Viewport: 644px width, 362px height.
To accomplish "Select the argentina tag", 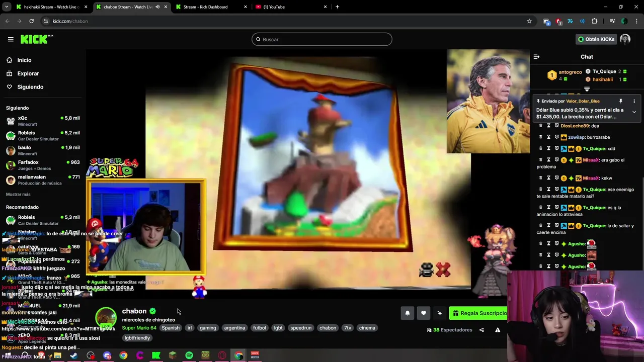I will pos(234,328).
